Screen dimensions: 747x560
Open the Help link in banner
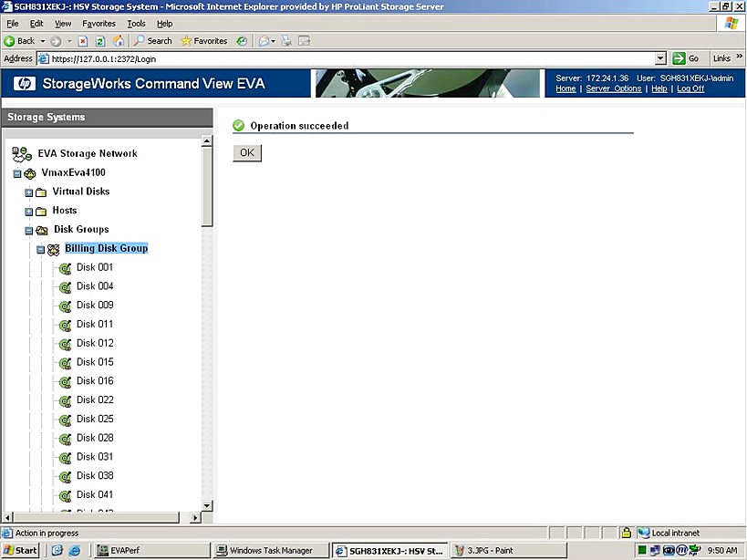tap(659, 88)
